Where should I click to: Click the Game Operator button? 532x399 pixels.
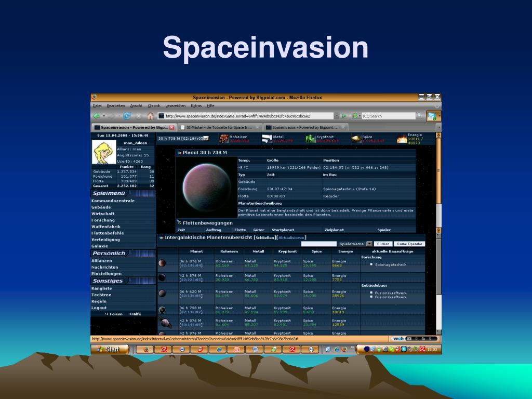(x=409, y=244)
